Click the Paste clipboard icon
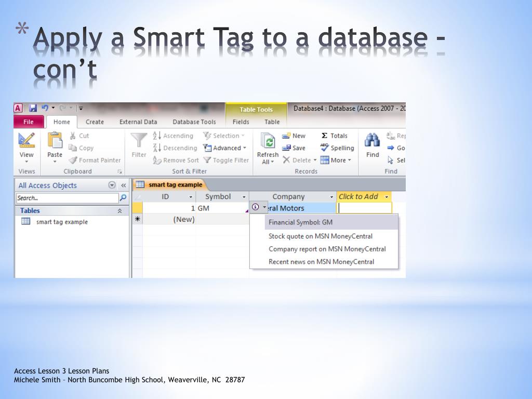 (55, 140)
